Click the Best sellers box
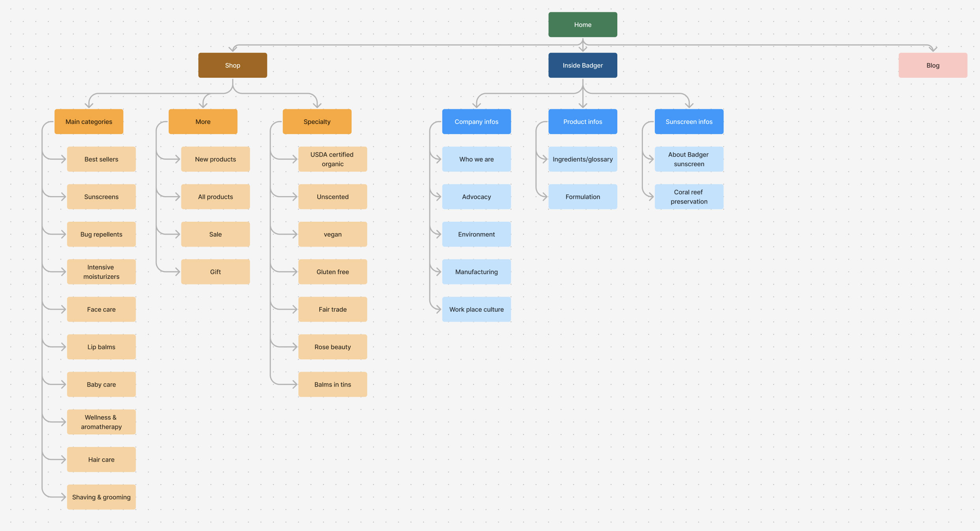 pos(101,159)
